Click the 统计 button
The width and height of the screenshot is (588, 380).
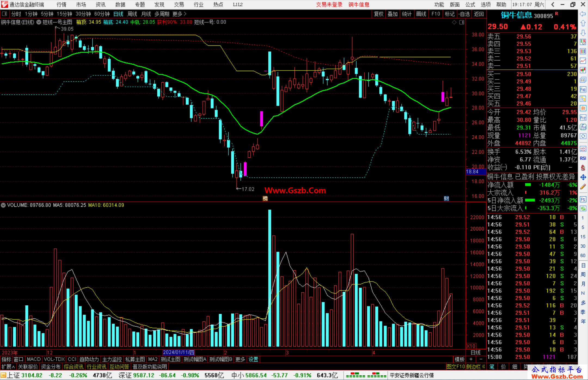407,14
